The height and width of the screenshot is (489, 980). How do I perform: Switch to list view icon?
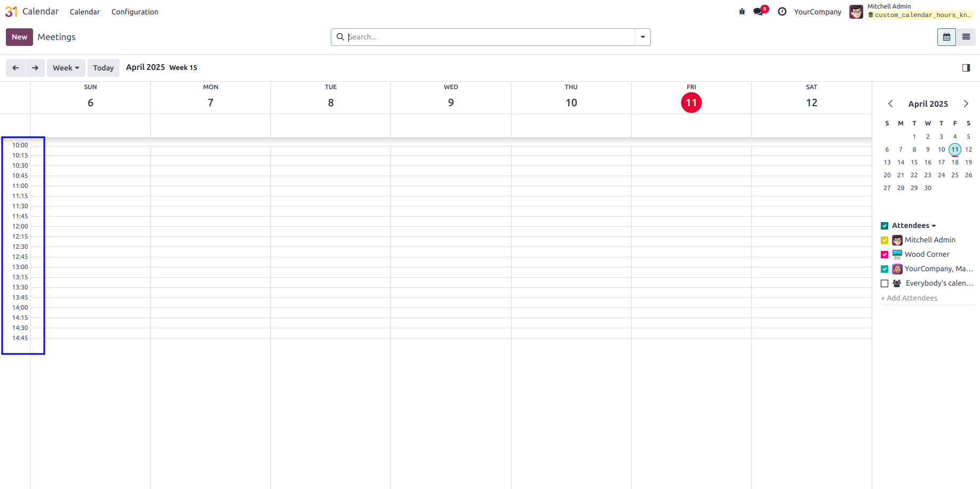[x=966, y=37]
